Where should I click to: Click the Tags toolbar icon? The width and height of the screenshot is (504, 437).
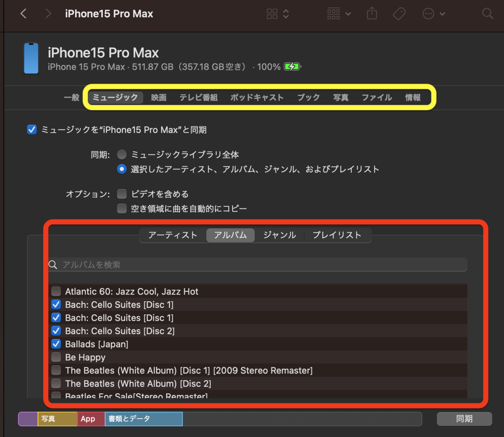point(399,14)
